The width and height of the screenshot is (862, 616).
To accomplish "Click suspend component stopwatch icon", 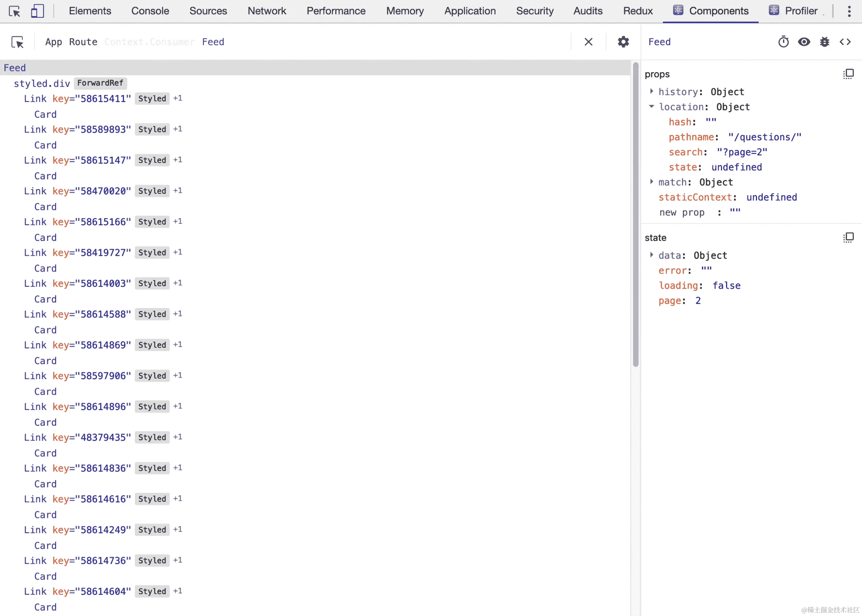I will (x=783, y=42).
